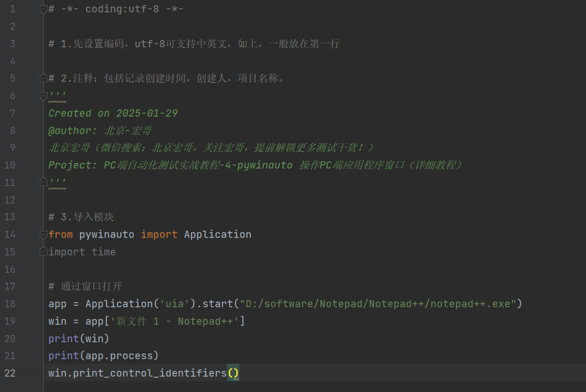Collapse the docstring fold on line 6
The height and width of the screenshot is (392, 586).
coord(43,96)
